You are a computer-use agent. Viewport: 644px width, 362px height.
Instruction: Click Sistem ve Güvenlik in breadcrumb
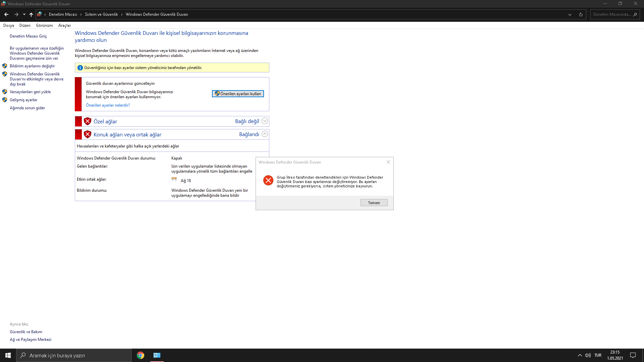pyautogui.click(x=101, y=14)
